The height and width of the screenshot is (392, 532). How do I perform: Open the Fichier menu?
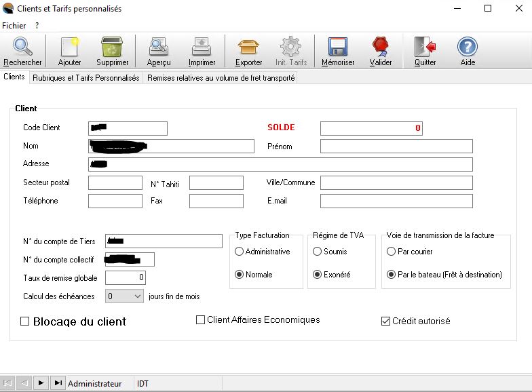tap(14, 25)
